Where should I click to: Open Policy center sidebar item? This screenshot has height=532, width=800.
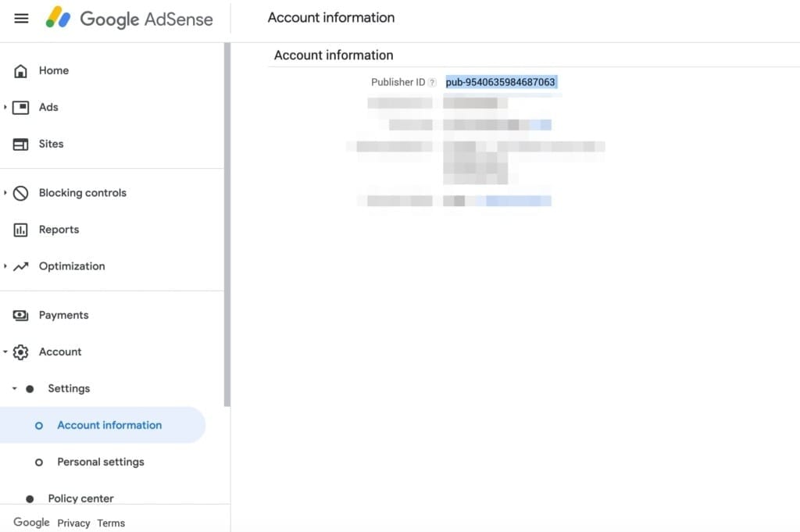pos(80,498)
